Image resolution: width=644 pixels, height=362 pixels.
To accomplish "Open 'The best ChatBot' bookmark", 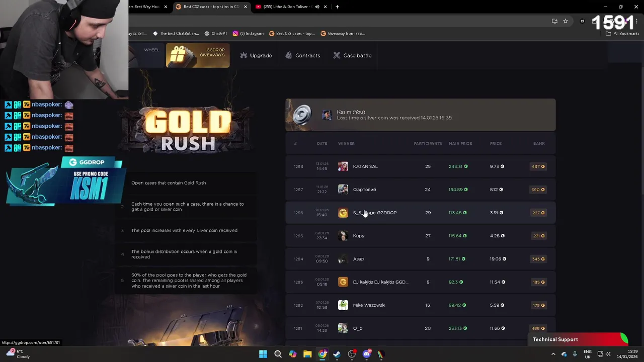I will coord(176,33).
